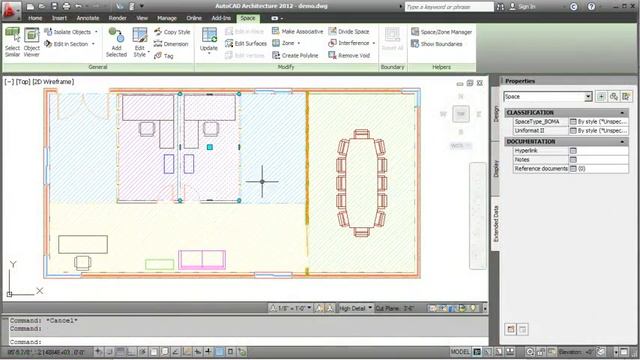Click the MODEL button in status bar

pos(460,351)
